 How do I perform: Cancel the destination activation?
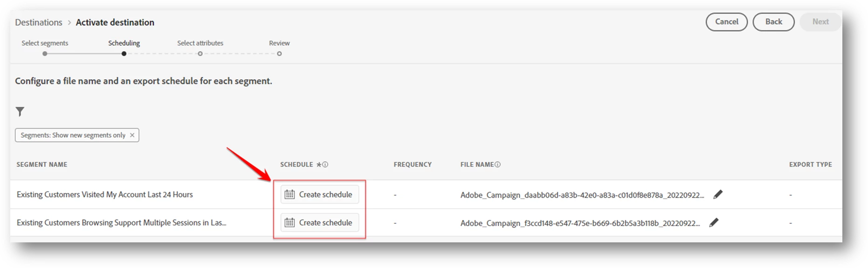[726, 22]
